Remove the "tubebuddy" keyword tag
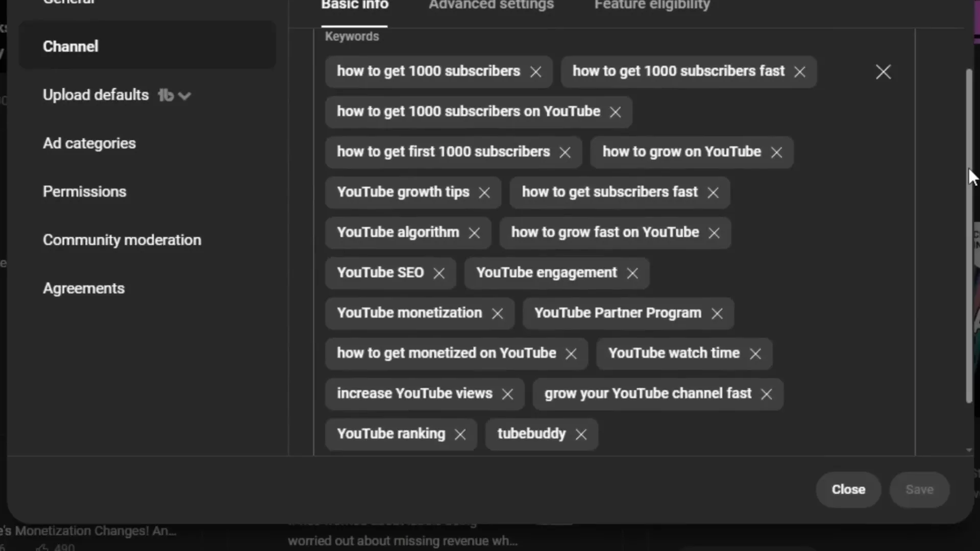The width and height of the screenshot is (980, 551). click(581, 434)
